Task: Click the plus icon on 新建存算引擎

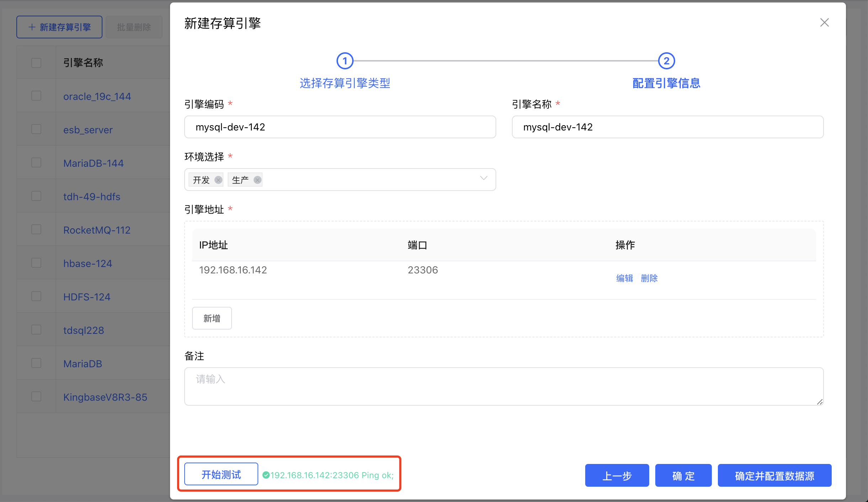Action: (x=32, y=27)
